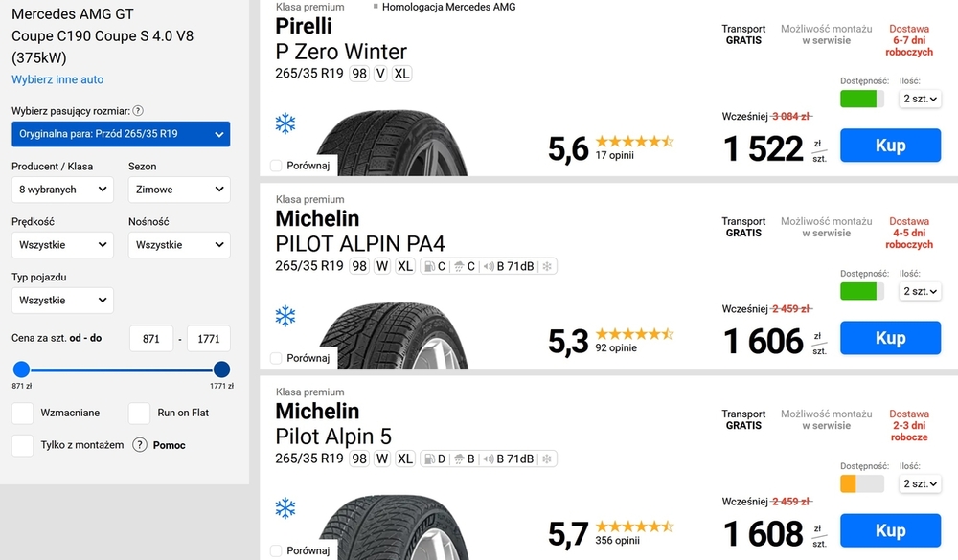The height and width of the screenshot is (560, 958).
Task: Click the winter snowflake icon on Michelin PILOT ALPIN PA4
Action: pyautogui.click(x=285, y=315)
